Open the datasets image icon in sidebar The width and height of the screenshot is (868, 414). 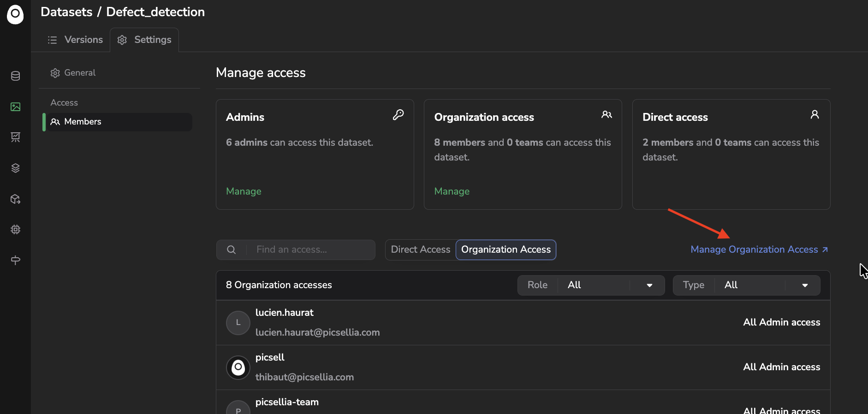[15, 107]
